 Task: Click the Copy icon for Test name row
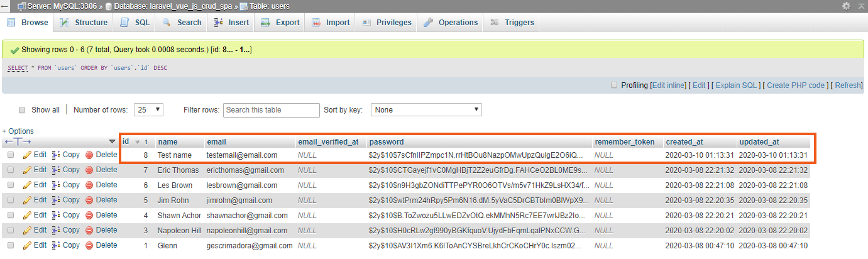[56, 155]
